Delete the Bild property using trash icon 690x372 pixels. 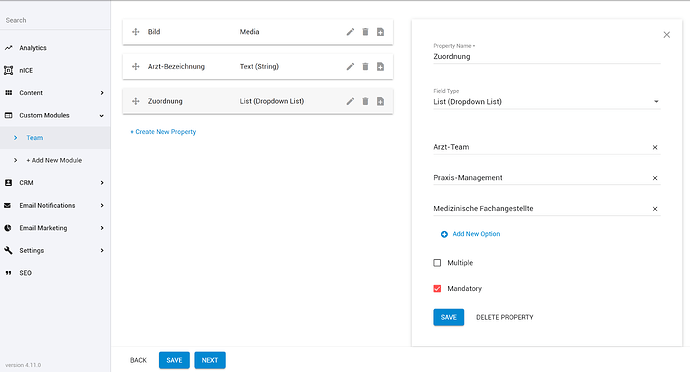click(x=365, y=32)
